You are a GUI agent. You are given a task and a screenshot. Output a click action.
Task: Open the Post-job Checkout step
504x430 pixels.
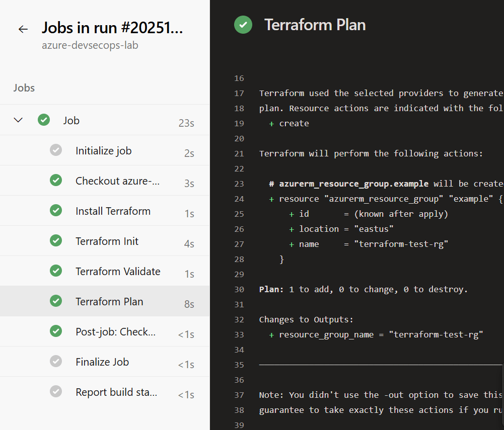click(x=115, y=332)
